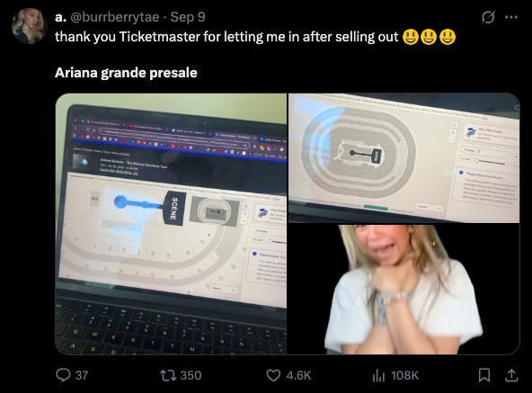Viewport: 532px width, 393px height.
Task: Repost the tweet with 350 reposts
Action: (181, 375)
